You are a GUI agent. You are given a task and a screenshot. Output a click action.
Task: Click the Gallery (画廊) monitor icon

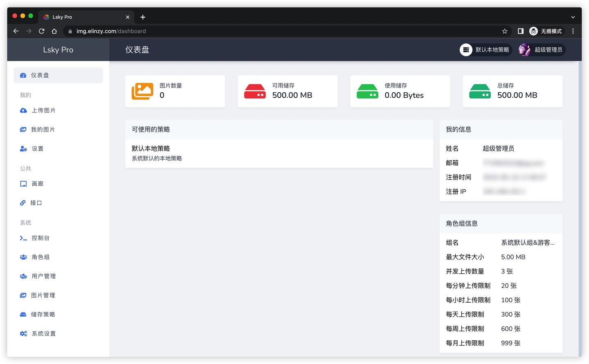[23, 183]
